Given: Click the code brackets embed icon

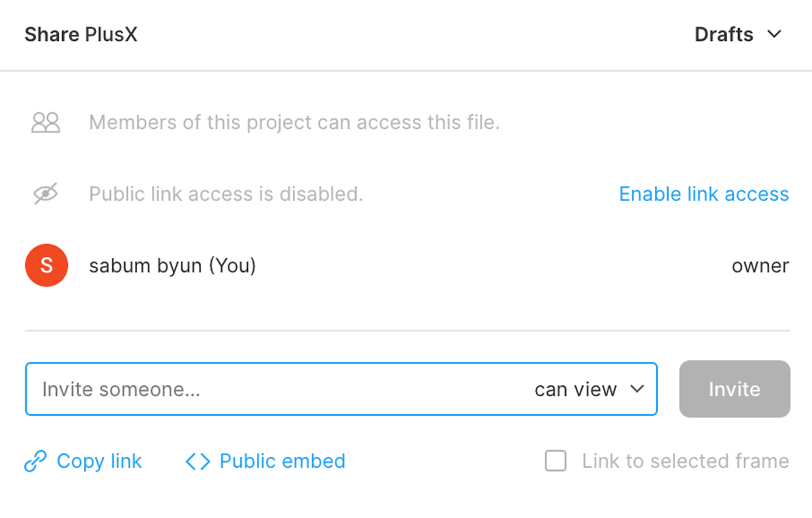Looking at the screenshot, I should pyautogui.click(x=198, y=462).
